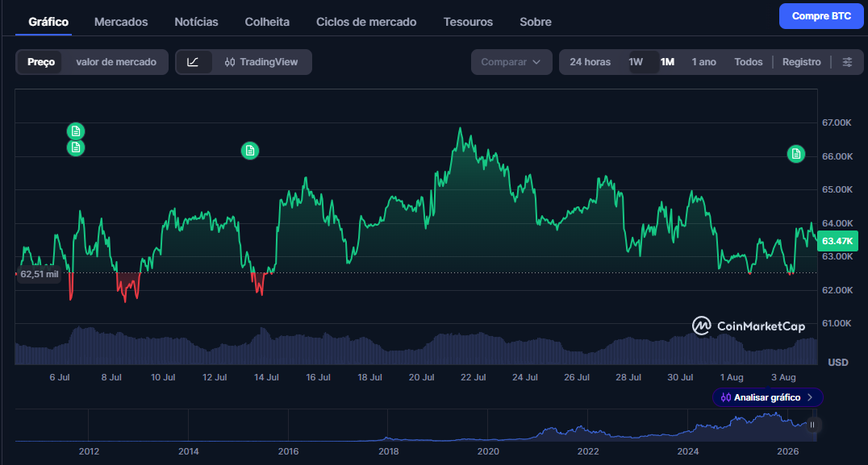Open the Ciclos de mercado tab
Screen dimensions: 868x465
click(366, 22)
